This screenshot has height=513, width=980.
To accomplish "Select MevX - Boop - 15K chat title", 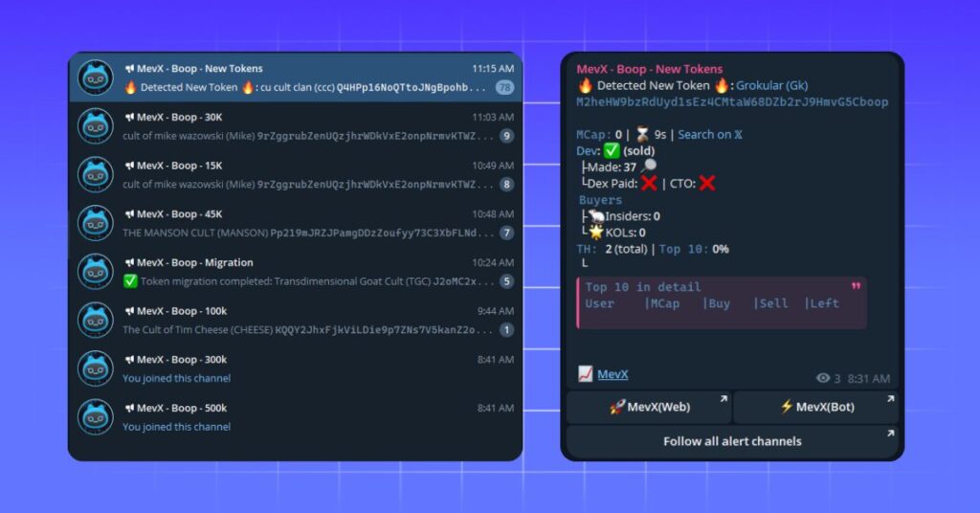I will coord(179,166).
